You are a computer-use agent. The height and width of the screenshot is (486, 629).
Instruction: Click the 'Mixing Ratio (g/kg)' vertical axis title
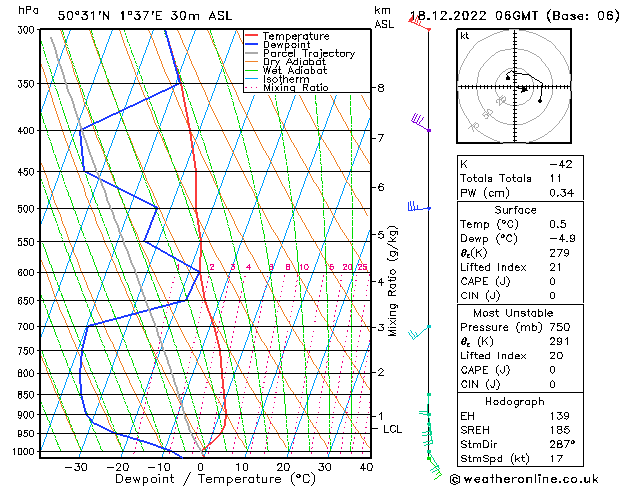pos(392,281)
